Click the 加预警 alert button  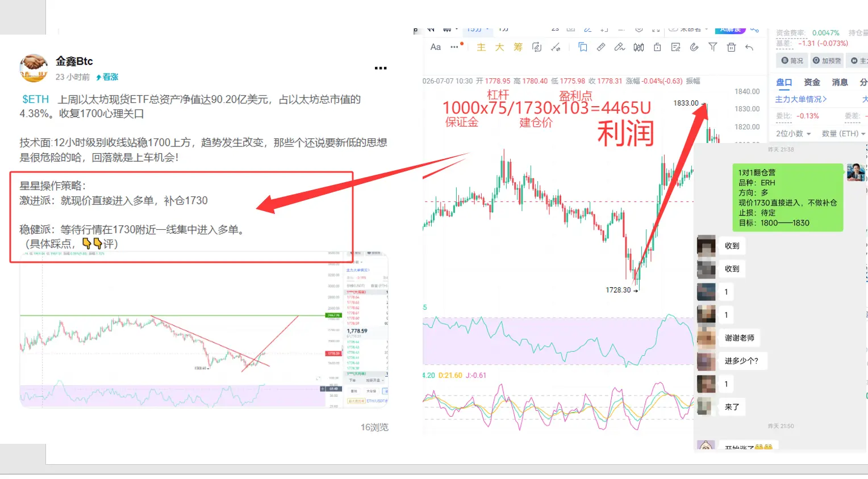pyautogui.click(x=827, y=61)
